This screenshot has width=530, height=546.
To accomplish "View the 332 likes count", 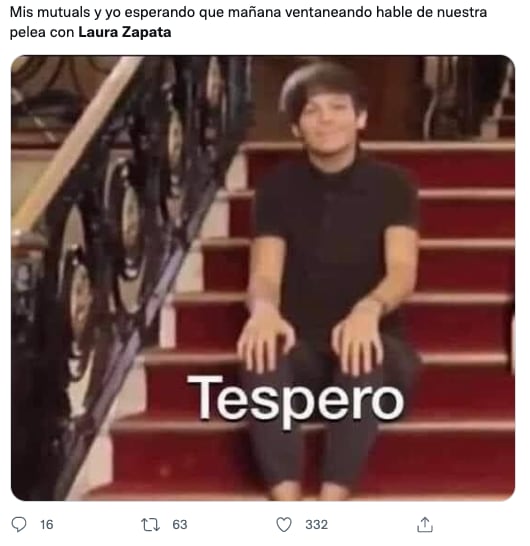I will pyautogui.click(x=316, y=524).
